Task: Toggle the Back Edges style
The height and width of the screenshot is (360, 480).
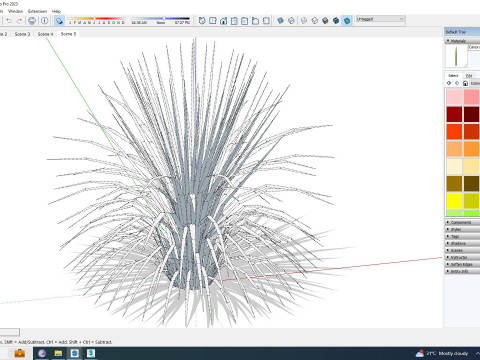Action: pos(291,21)
